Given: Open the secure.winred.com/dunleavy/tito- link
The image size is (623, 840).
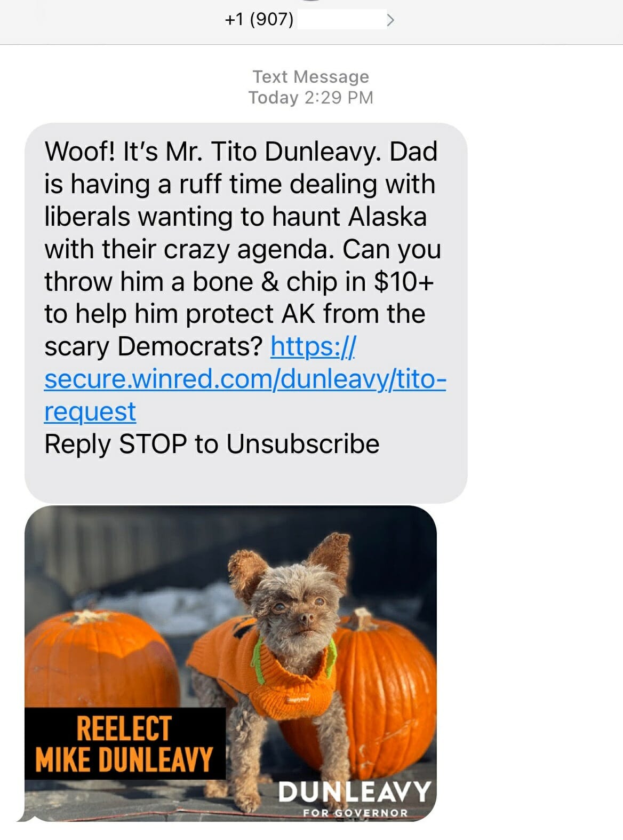Looking at the screenshot, I should coord(245,379).
